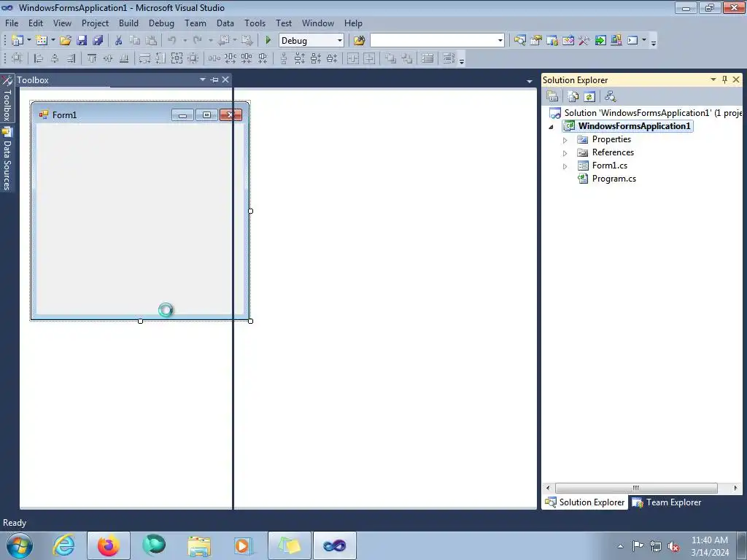The width and height of the screenshot is (747, 560).
Task: Click Solution Explorer panel's Properties icon
Action: click(x=552, y=96)
